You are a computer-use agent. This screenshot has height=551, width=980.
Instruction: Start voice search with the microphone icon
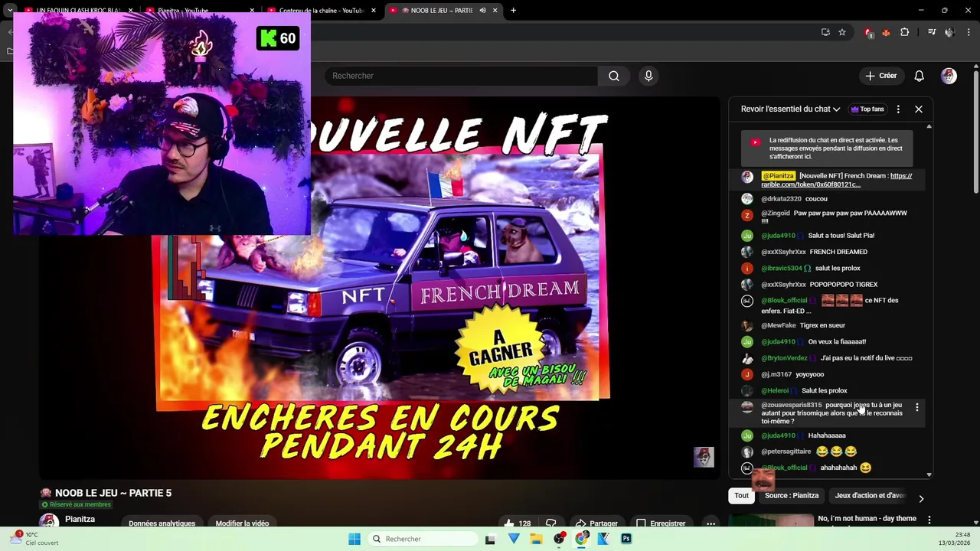click(x=648, y=76)
